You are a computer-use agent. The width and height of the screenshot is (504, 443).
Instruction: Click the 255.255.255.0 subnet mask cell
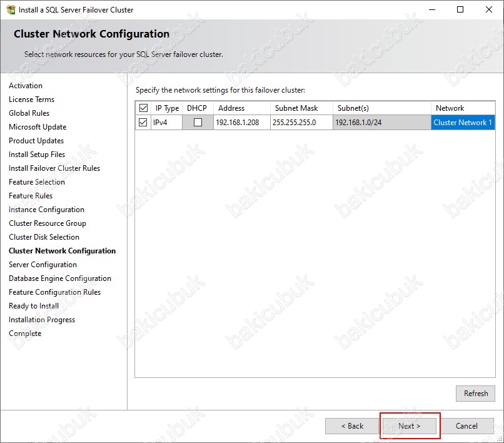coord(301,122)
